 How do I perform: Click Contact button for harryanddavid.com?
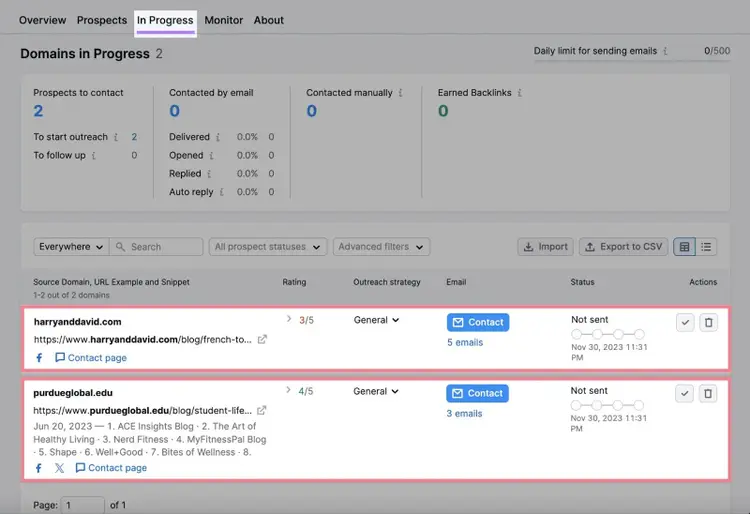[x=478, y=322]
